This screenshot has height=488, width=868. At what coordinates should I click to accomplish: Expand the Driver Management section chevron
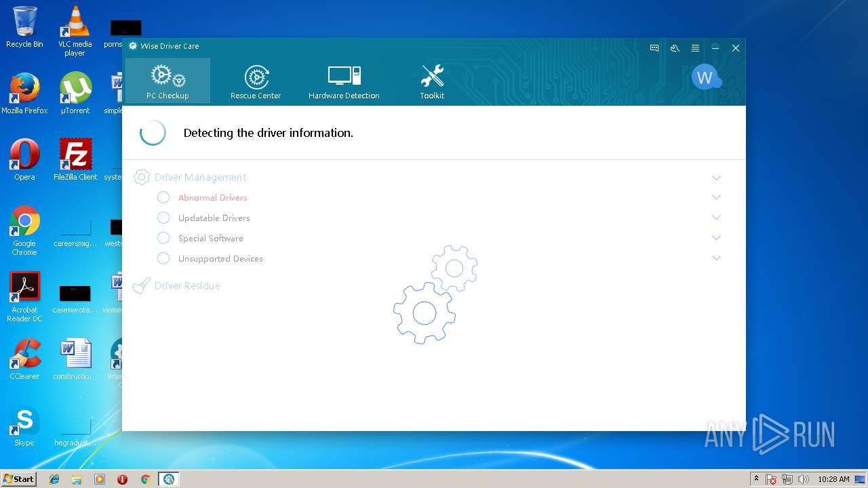[716, 178]
